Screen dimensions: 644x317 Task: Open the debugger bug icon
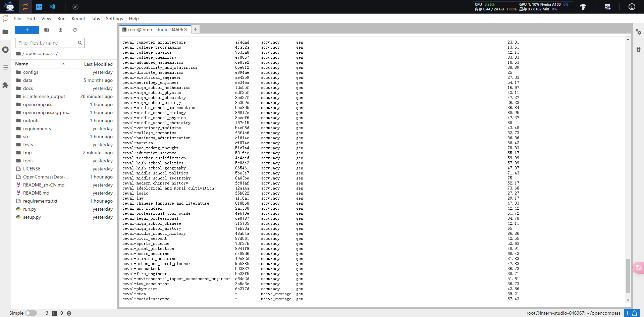[639, 50]
